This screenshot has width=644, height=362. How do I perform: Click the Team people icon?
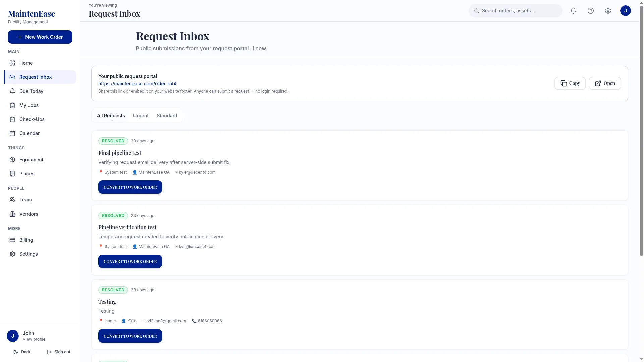tap(12, 200)
